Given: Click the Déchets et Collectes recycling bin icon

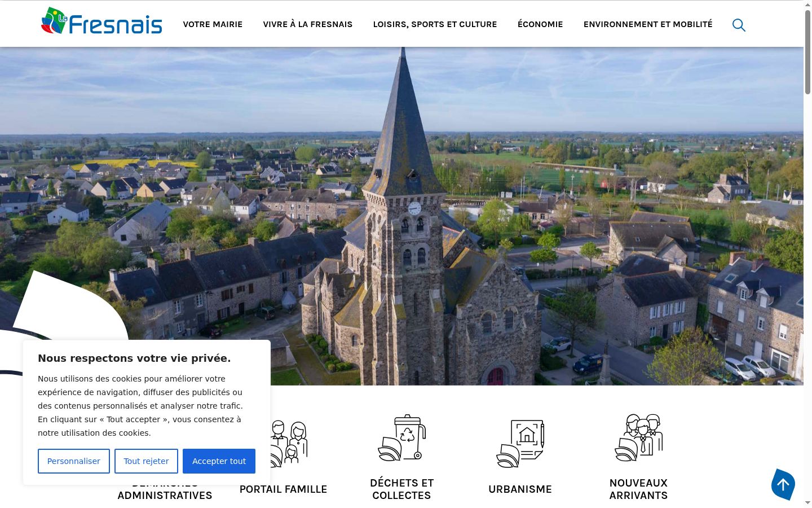Looking at the screenshot, I should point(401,438).
